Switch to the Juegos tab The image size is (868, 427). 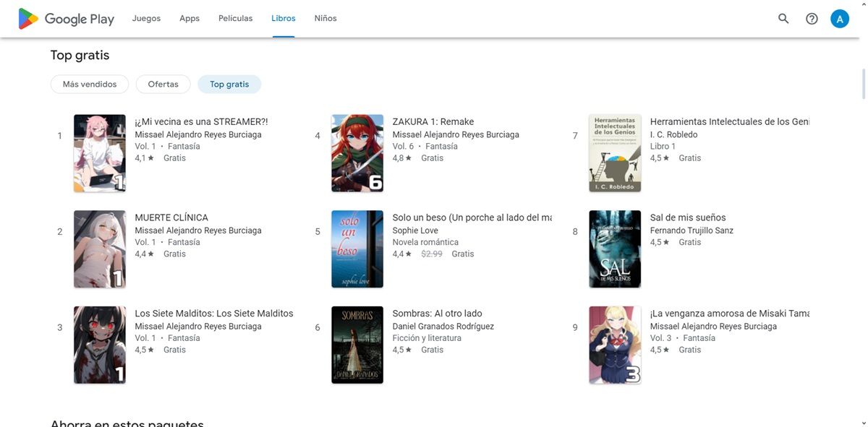click(x=146, y=18)
